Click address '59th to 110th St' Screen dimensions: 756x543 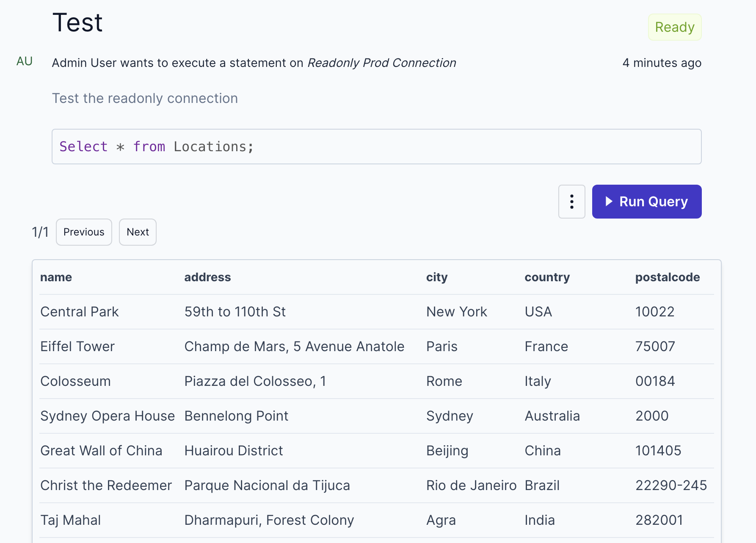235,312
